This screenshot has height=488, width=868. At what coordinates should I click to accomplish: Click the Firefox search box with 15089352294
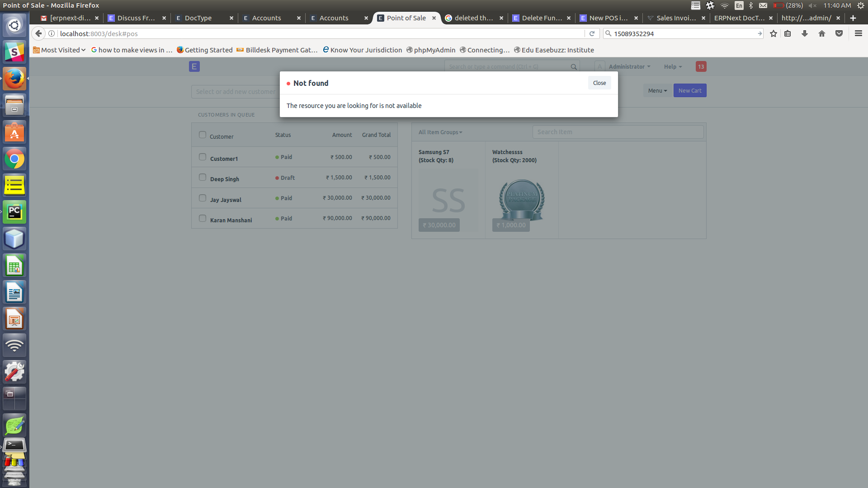click(x=683, y=33)
